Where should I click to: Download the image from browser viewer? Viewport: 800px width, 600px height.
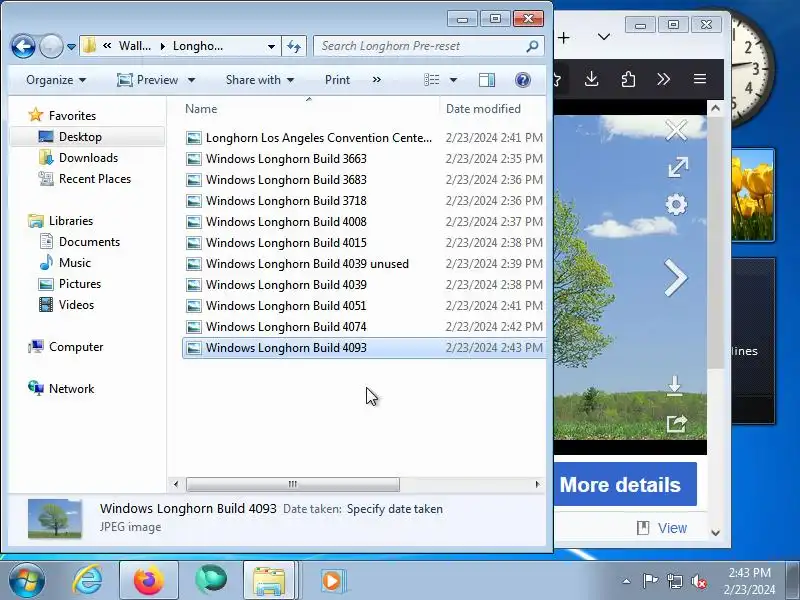point(674,386)
